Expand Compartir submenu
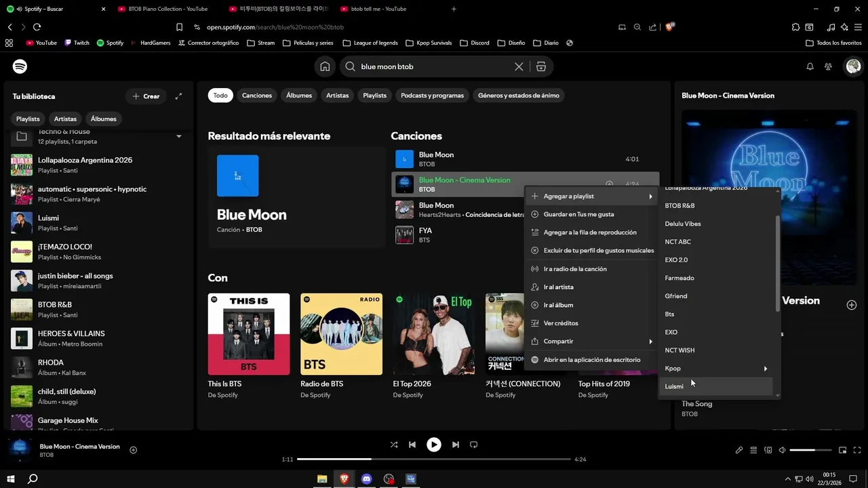This screenshot has height=488, width=868. click(x=592, y=342)
